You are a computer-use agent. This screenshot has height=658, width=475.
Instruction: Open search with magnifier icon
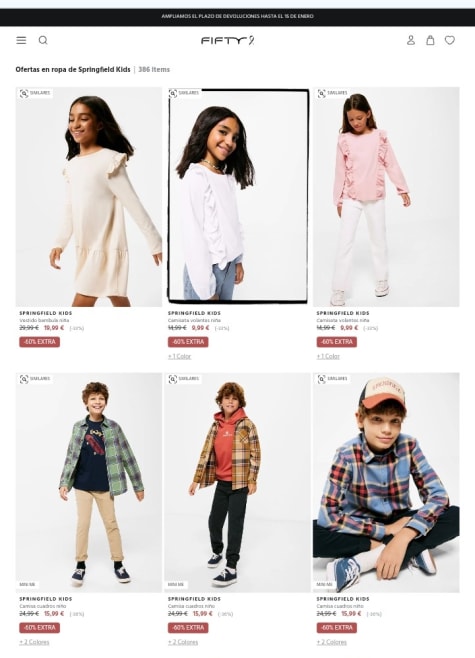tap(43, 40)
